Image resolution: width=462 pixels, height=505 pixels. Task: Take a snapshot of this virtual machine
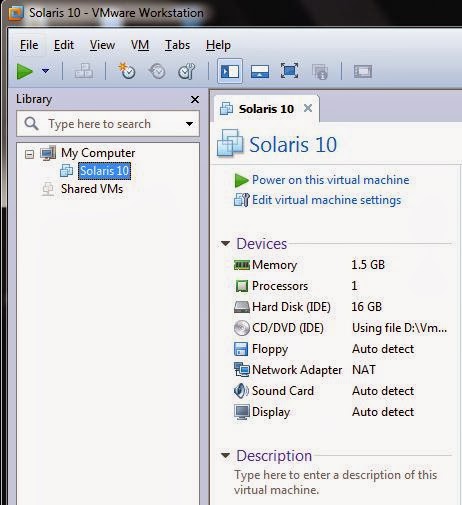point(127,71)
